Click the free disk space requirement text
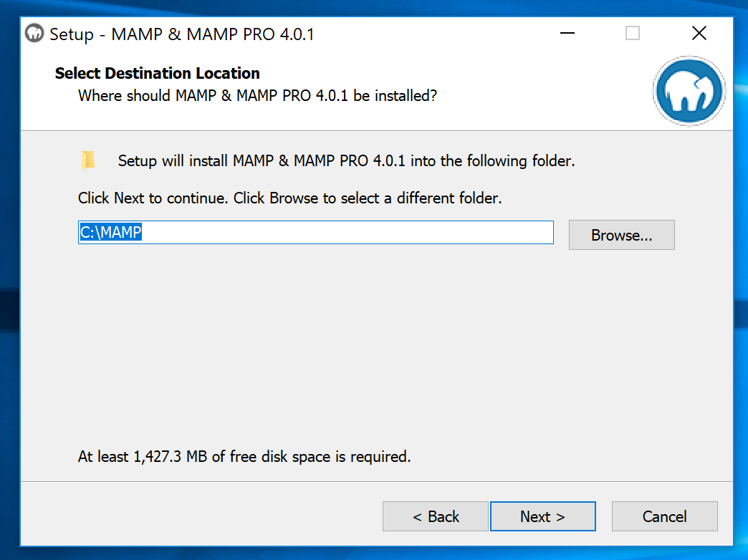748x560 pixels. coord(244,456)
